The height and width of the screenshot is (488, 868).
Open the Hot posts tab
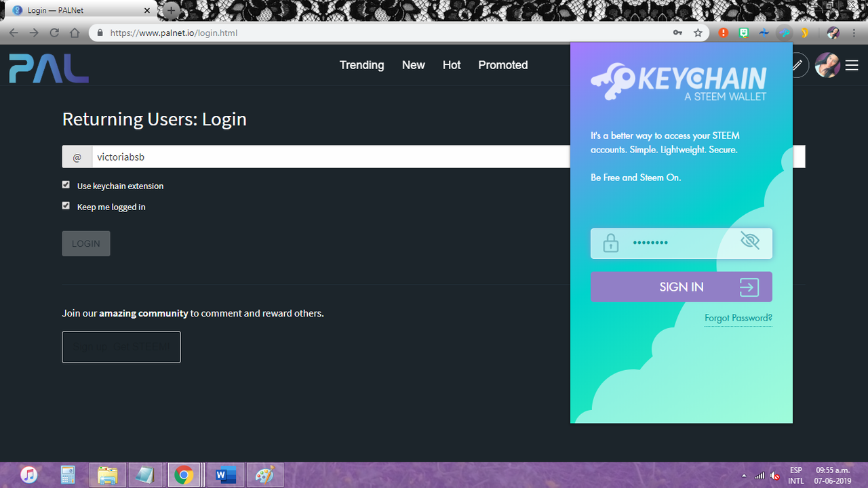tap(452, 65)
